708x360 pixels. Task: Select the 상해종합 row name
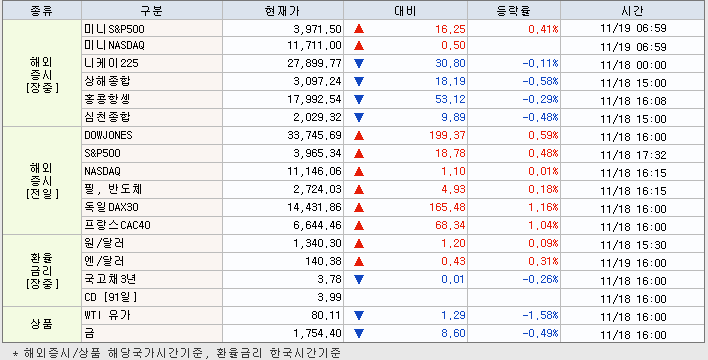pos(107,81)
